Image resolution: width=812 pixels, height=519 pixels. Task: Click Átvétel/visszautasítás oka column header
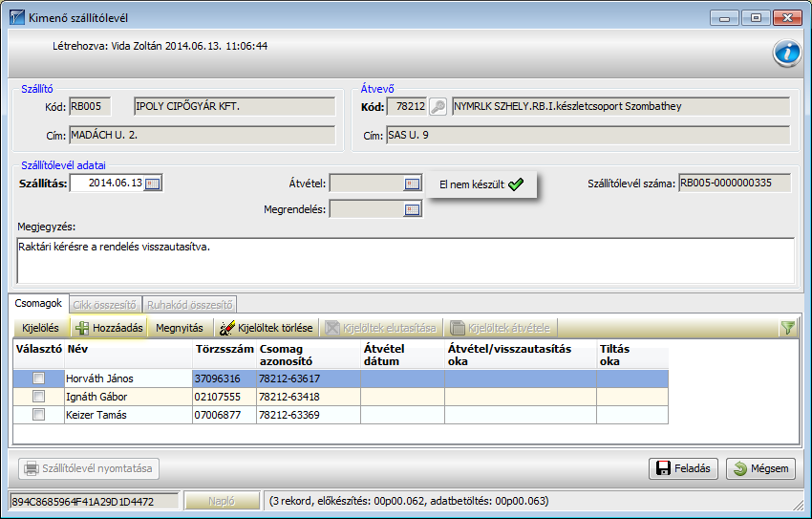(521, 355)
